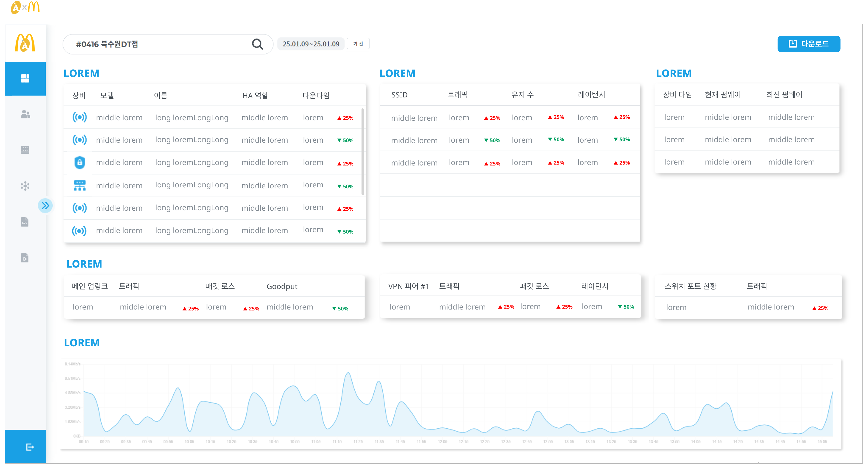Click the logout icon at sidebar bottom
This screenshot has height=468, width=868.
pos(30,447)
